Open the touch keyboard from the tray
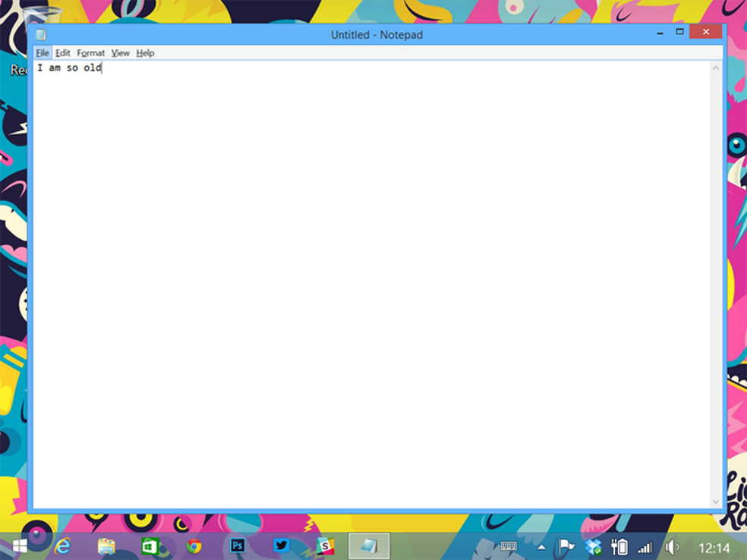The image size is (747, 560). pos(509,546)
